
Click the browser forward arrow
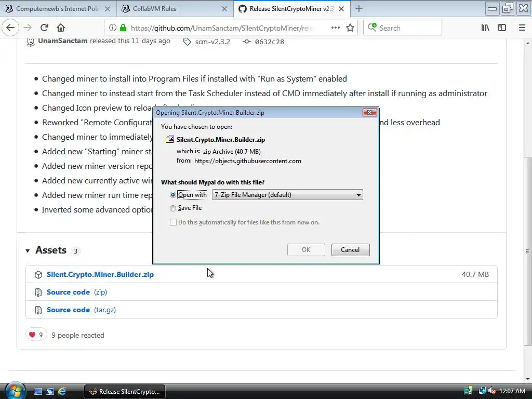click(x=28, y=28)
